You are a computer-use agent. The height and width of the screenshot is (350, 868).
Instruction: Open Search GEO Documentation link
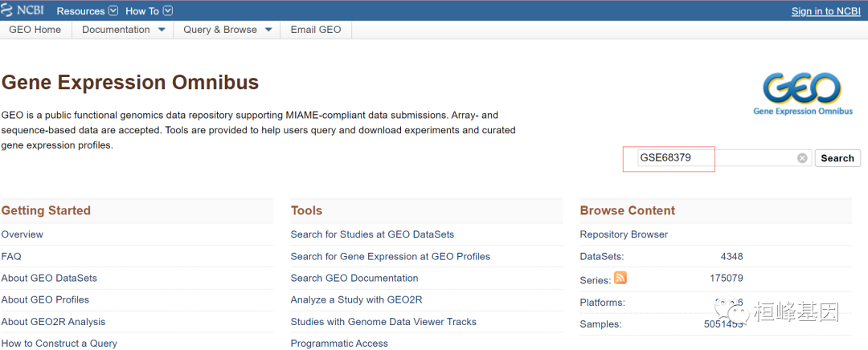354,278
